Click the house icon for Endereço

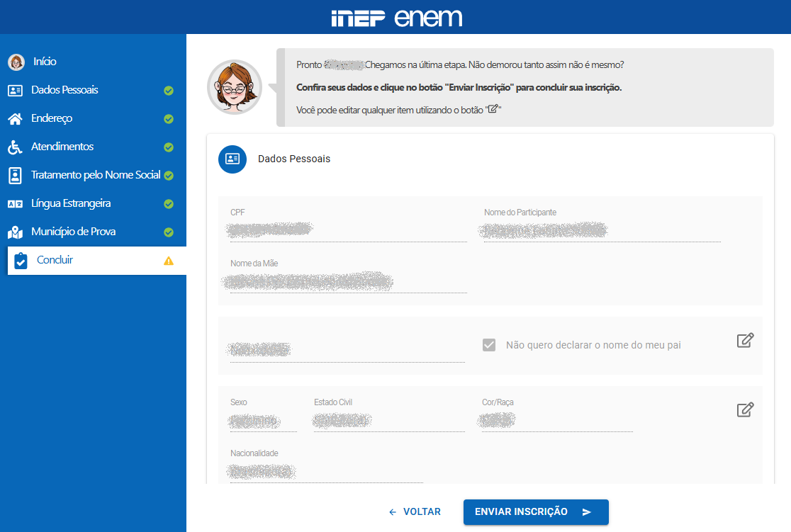click(x=15, y=119)
